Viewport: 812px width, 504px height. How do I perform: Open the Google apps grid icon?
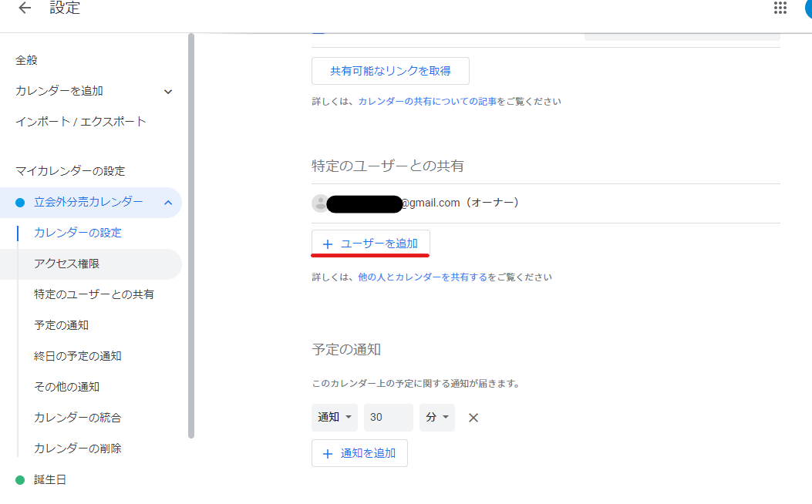[780, 8]
